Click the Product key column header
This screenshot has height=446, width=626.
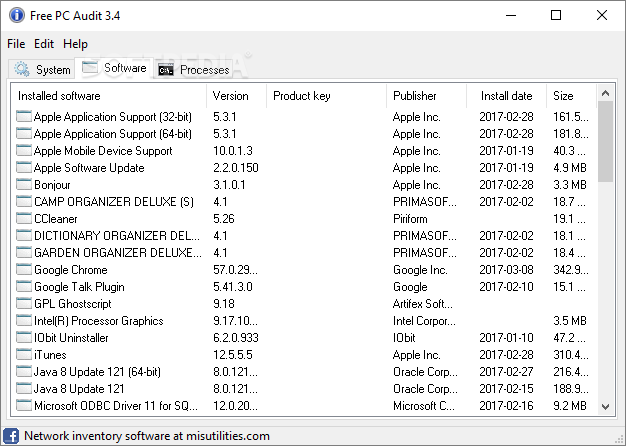tap(326, 96)
